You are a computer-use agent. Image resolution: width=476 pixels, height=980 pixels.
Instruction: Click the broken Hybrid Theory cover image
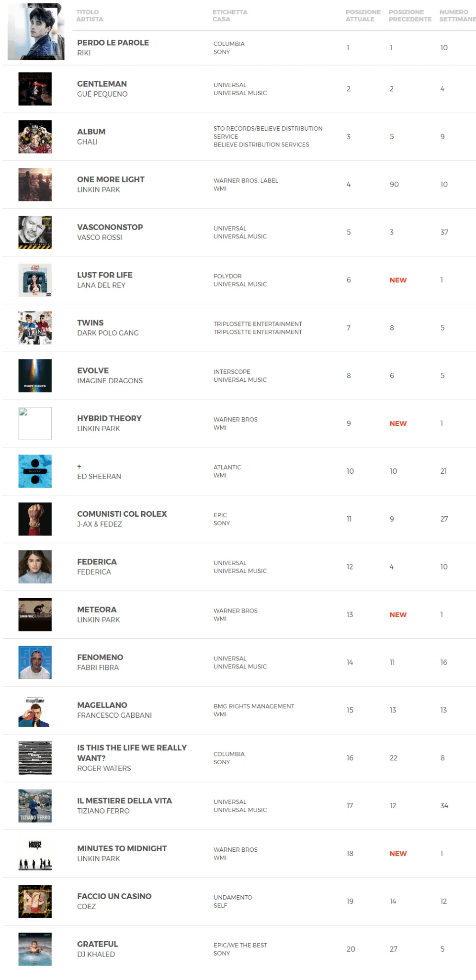click(x=35, y=423)
